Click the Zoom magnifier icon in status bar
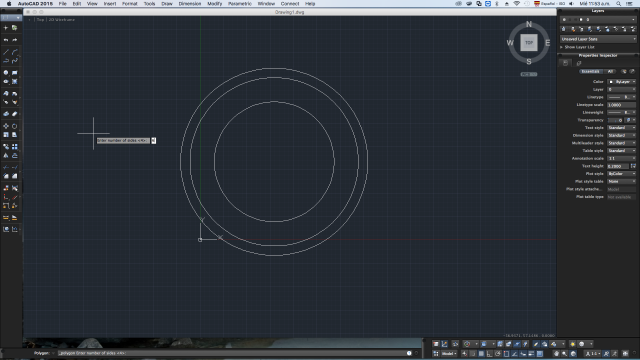This screenshot has width=640, height=360. (564, 353)
